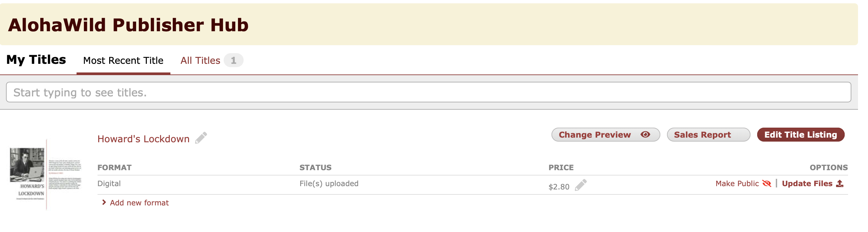Select the Add new format link
Image resolution: width=868 pixels, height=232 pixels.
pos(139,203)
